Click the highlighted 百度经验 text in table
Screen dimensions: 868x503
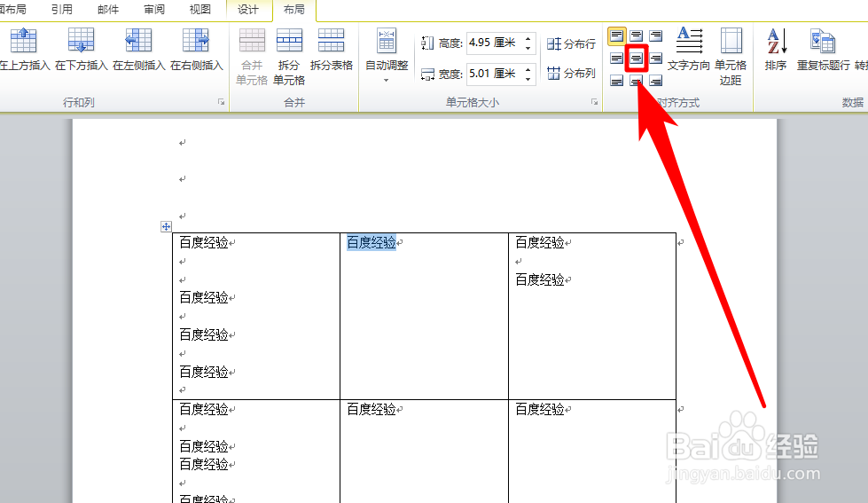tap(371, 243)
